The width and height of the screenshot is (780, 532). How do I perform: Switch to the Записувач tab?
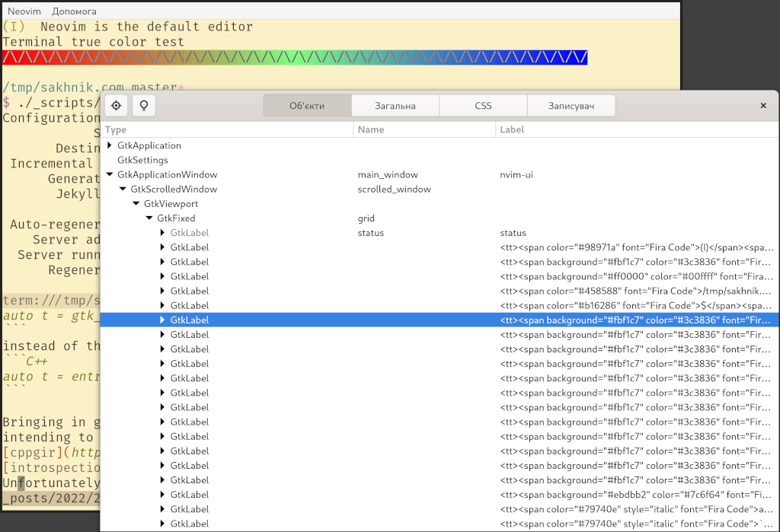pos(571,105)
